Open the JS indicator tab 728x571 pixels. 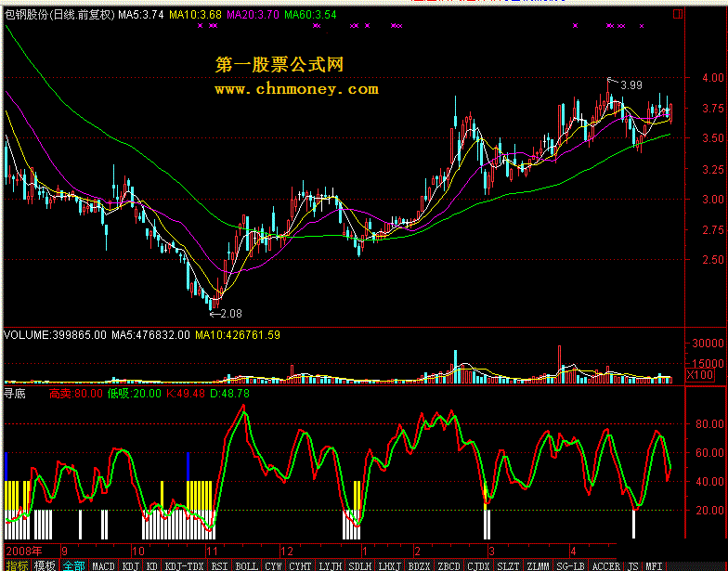coord(633,565)
